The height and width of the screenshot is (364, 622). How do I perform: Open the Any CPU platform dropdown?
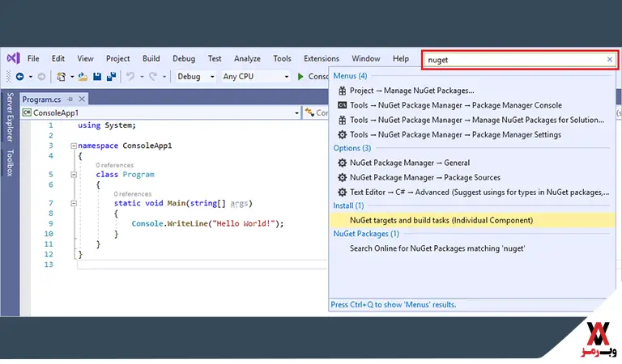click(255, 77)
